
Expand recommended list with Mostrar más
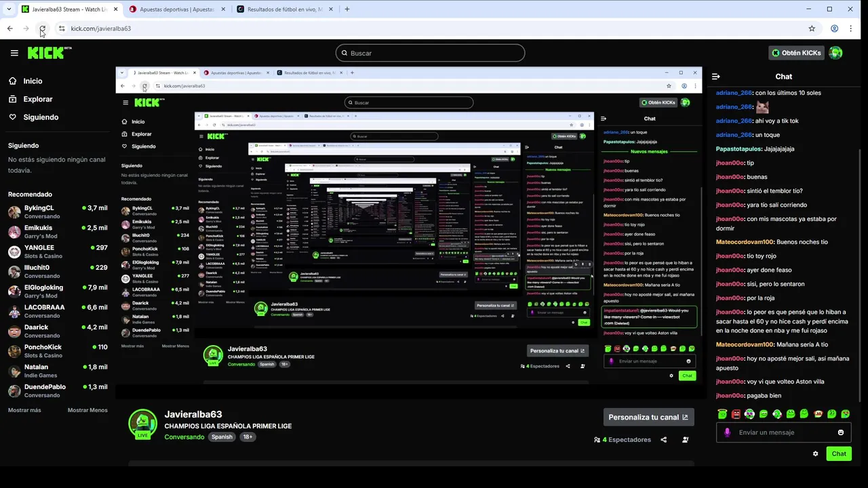(24, 410)
